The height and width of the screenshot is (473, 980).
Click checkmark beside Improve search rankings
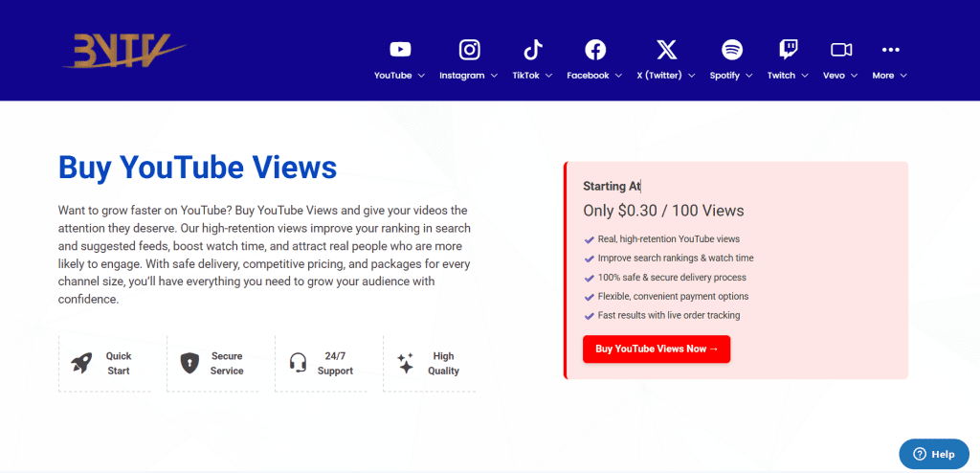coord(589,259)
